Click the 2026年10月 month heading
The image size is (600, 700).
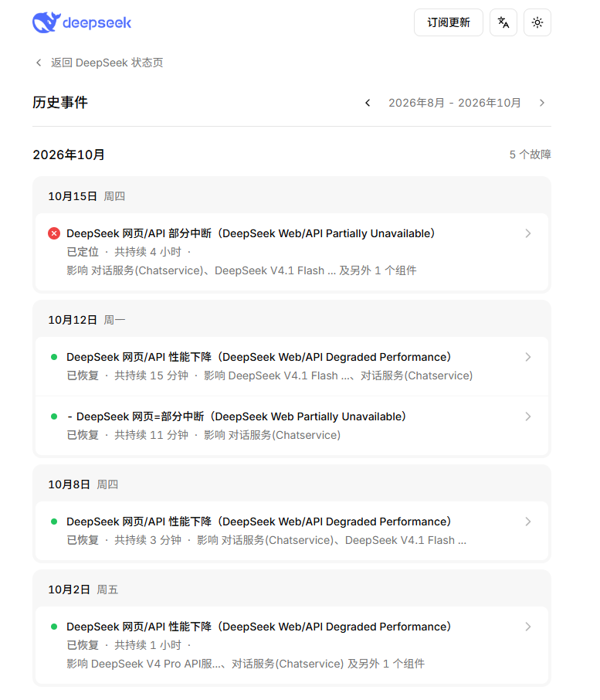pos(69,155)
